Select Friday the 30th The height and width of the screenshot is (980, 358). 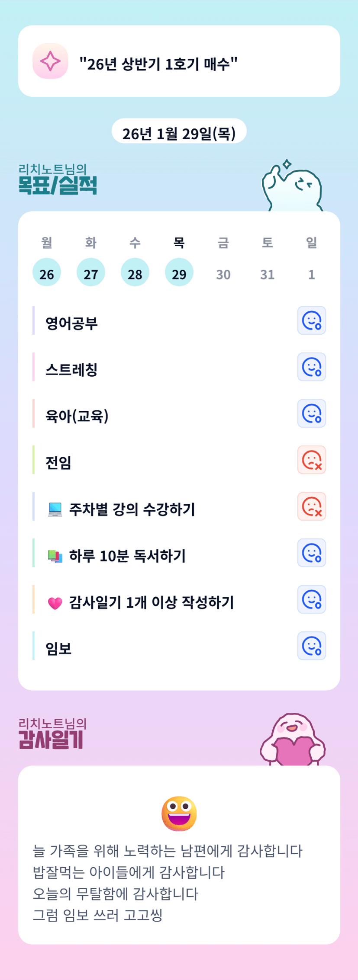coord(223,274)
